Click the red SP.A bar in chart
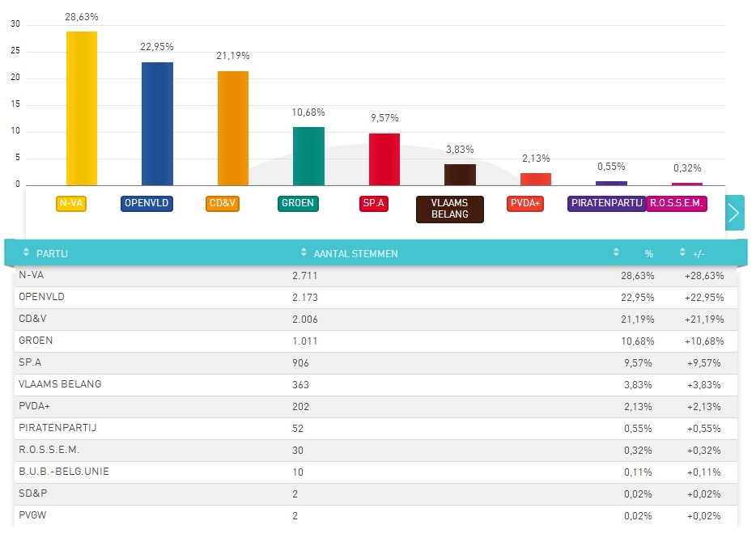Image resolution: width=756 pixels, height=542 pixels. point(384,159)
